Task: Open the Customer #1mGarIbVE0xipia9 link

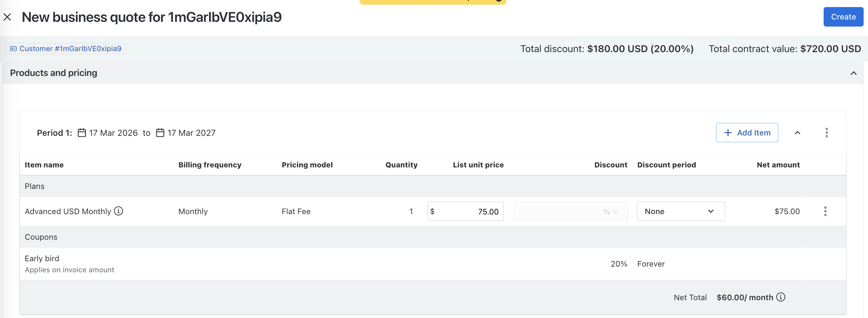Action: [70, 48]
